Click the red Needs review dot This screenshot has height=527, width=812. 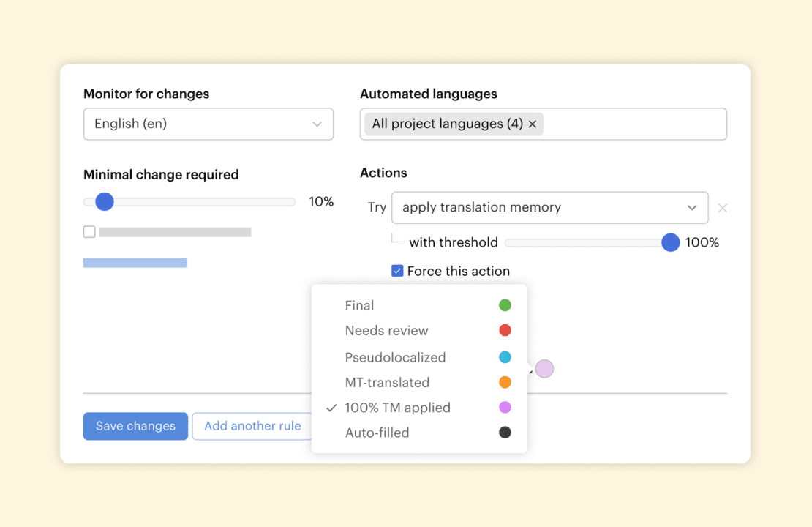pyautogui.click(x=505, y=331)
